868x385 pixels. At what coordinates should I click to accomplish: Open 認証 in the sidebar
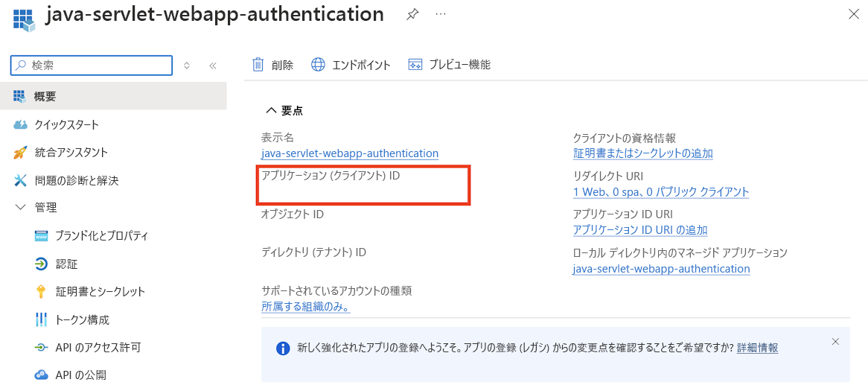pos(66,264)
